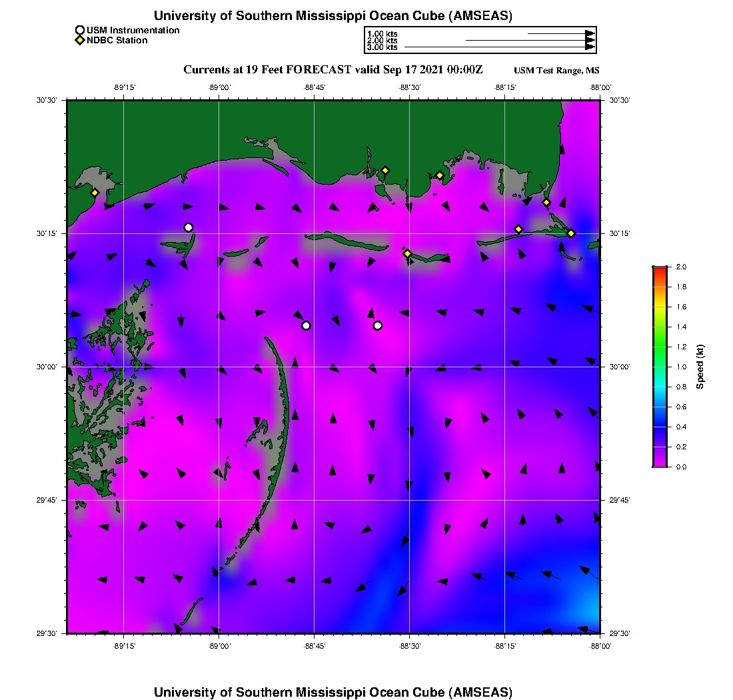Select the USM instrument marker near 30°15' north
Image resolution: width=733 pixels, height=700 pixels.
tap(189, 228)
